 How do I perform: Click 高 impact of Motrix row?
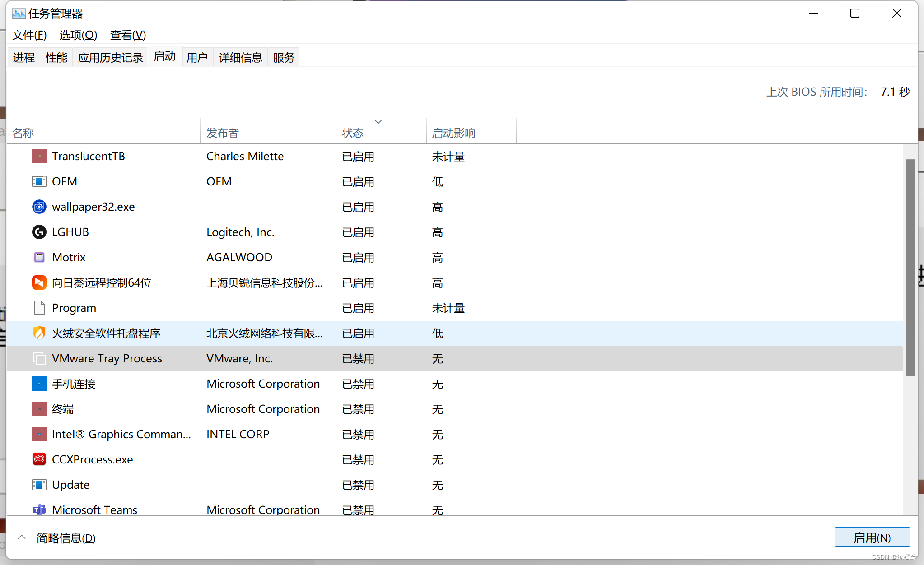(x=438, y=257)
